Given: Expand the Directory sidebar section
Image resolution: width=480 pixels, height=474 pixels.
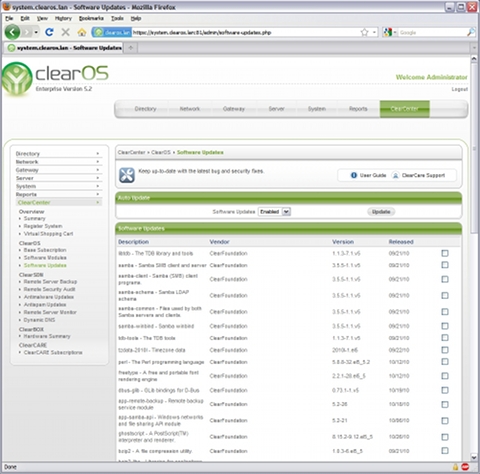Looking at the screenshot, I should point(58,154).
